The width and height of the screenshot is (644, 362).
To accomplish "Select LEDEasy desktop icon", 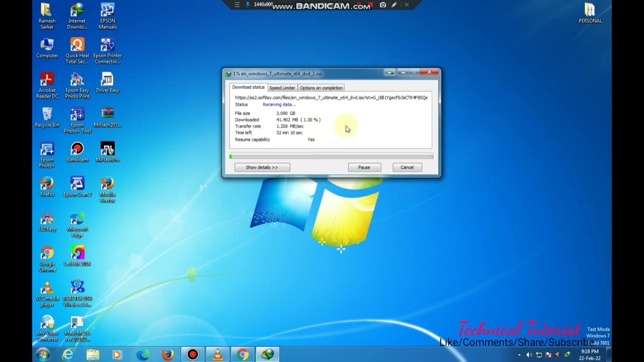I will [47, 222].
